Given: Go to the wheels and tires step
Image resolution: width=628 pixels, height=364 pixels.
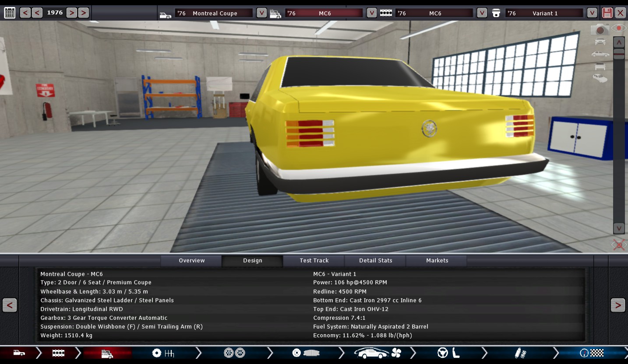Looking at the screenshot, I should point(234,353).
